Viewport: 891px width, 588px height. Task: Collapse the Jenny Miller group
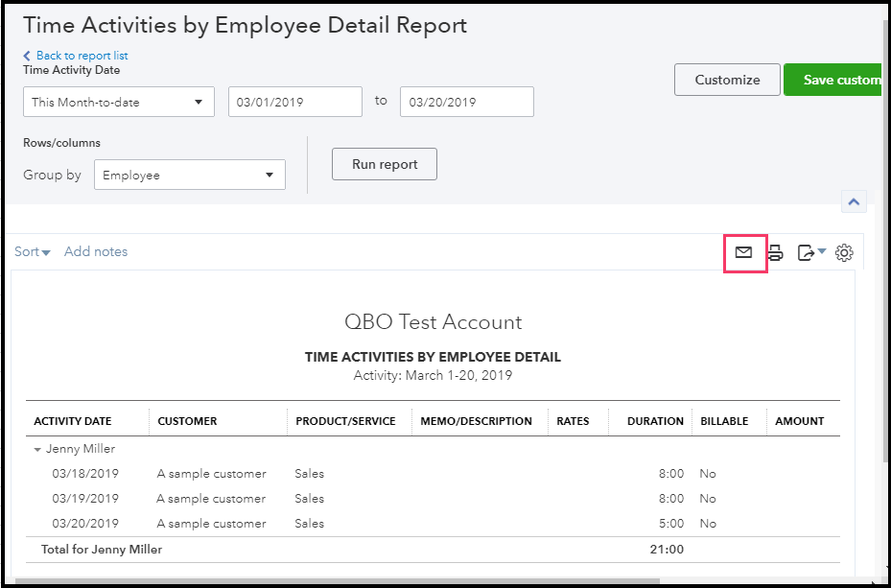click(x=38, y=449)
